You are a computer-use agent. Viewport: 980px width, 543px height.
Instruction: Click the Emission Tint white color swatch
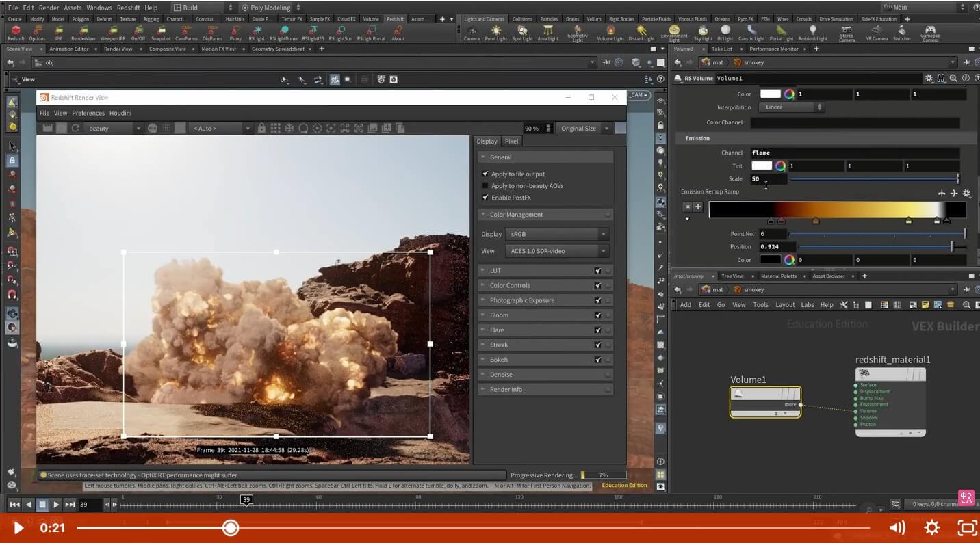point(761,166)
